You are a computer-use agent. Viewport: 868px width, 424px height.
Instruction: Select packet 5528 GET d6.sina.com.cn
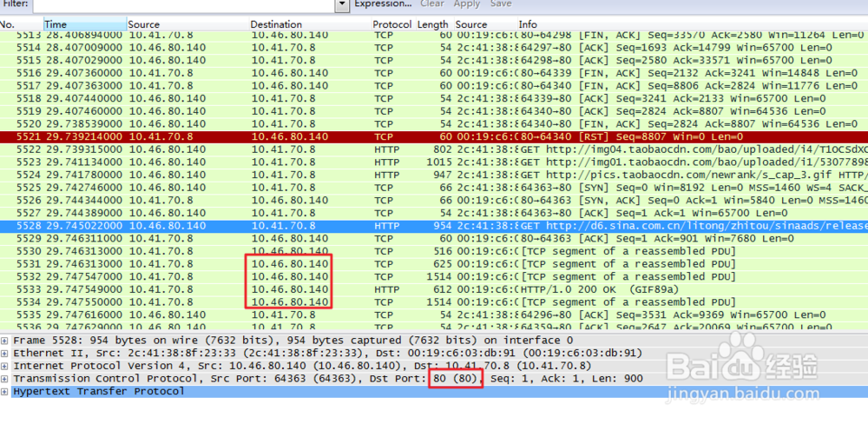click(x=434, y=226)
